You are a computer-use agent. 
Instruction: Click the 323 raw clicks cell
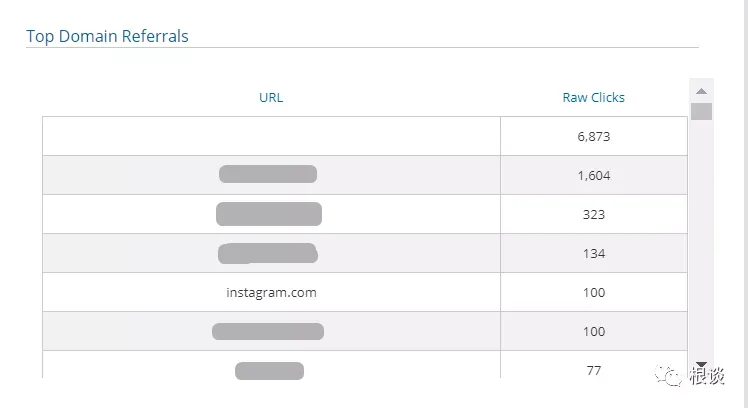594,214
